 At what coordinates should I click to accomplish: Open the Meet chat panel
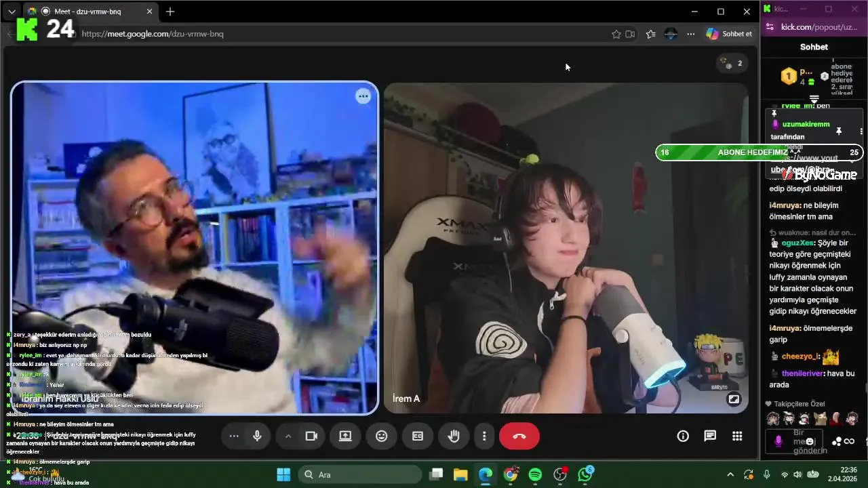710,436
